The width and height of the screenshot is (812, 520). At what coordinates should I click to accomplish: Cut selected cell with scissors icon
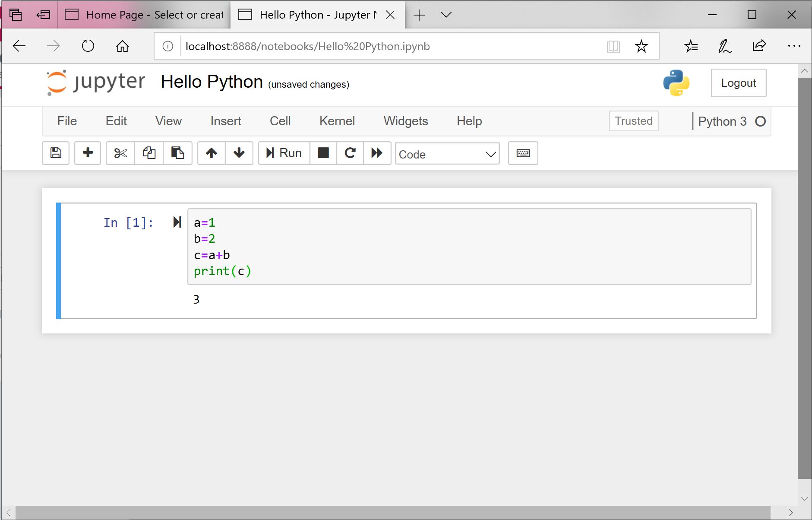[x=120, y=153]
